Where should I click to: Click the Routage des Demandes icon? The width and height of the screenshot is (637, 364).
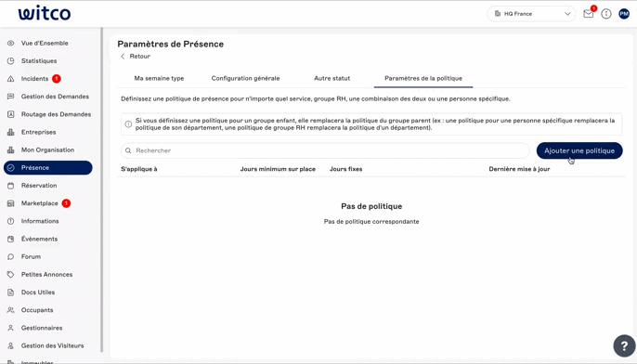[x=10, y=114]
